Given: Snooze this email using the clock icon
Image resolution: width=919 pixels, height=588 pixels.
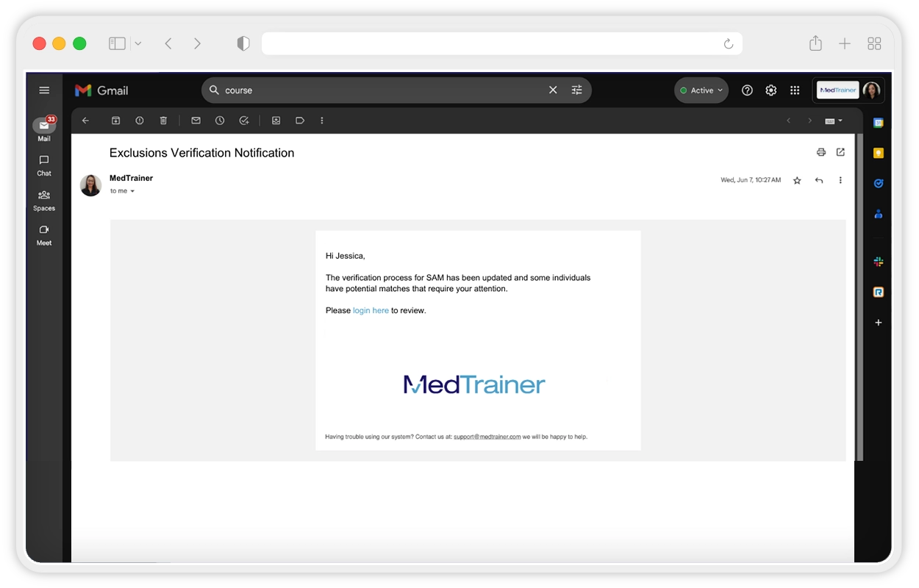Looking at the screenshot, I should point(220,121).
